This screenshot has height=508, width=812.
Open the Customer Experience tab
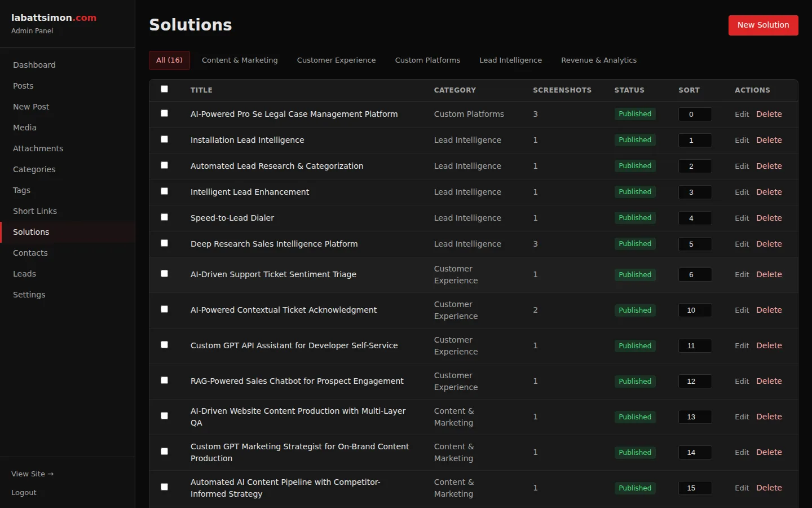336,60
